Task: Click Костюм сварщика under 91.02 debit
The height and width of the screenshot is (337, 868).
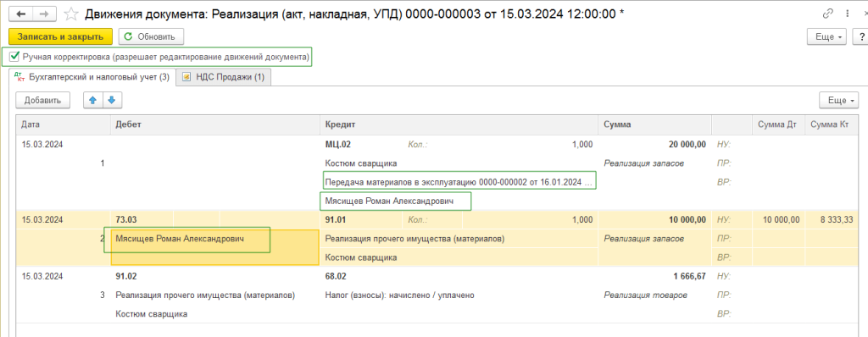Action: (152, 314)
